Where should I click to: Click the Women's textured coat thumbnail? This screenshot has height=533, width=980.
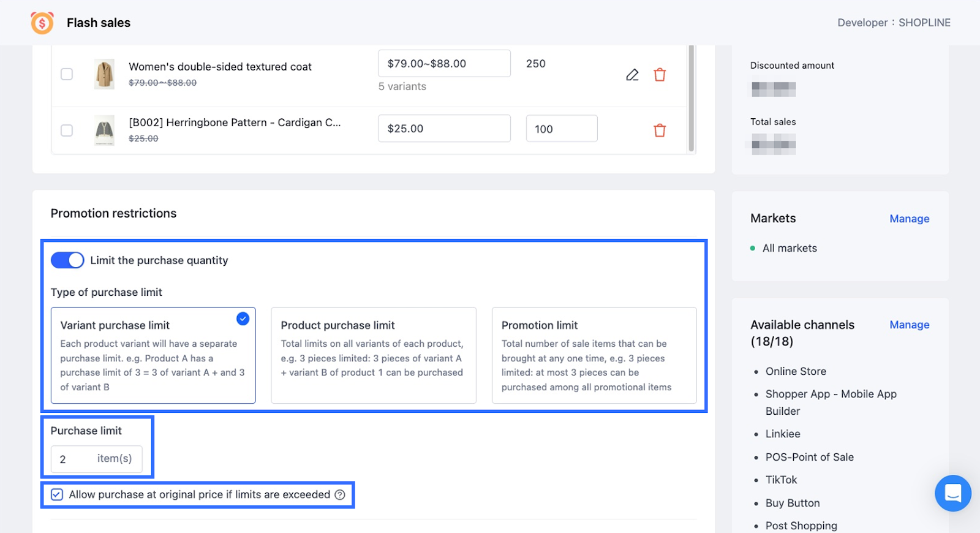pyautogui.click(x=105, y=75)
